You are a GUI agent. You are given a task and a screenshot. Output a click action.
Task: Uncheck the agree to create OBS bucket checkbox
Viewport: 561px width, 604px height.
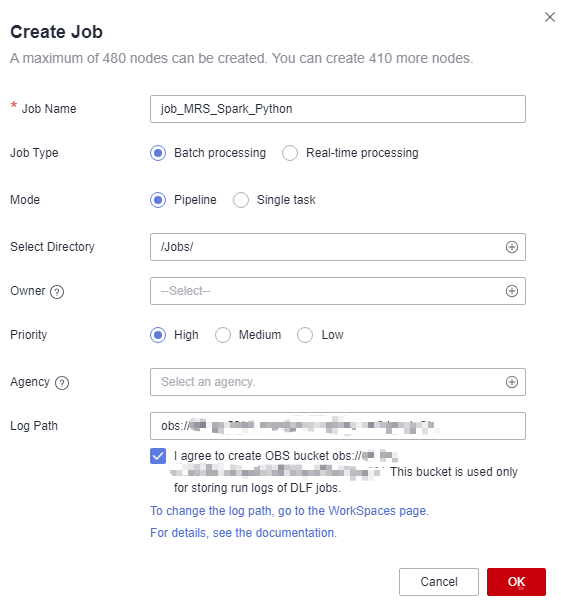coord(158,456)
